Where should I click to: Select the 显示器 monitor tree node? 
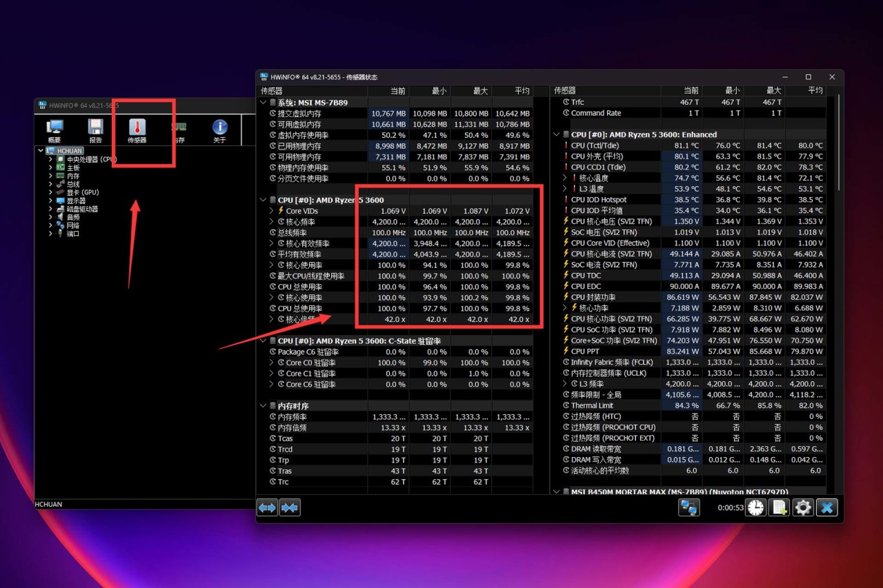76,201
